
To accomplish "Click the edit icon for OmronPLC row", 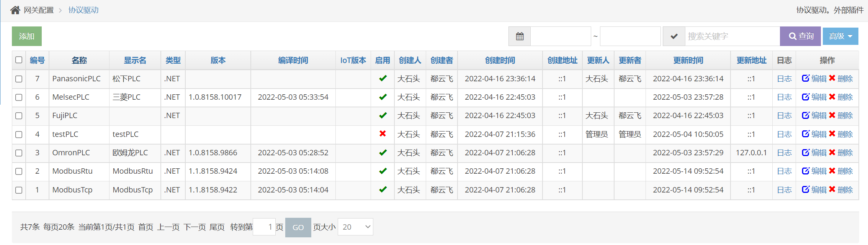I will pos(806,152).
